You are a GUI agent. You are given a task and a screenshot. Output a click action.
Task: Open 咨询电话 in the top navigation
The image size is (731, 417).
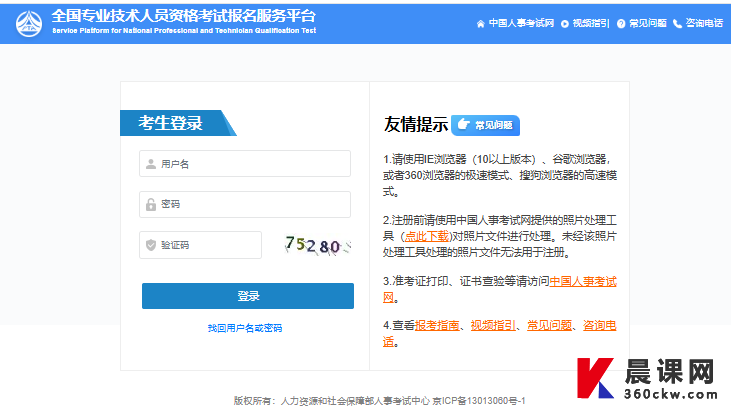click(x=703, y=23)
